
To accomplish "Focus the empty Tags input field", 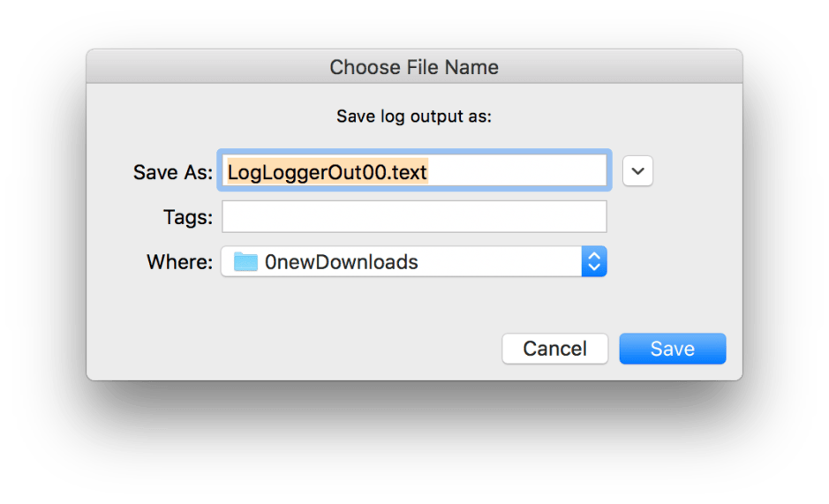I will tap(413, 216).
